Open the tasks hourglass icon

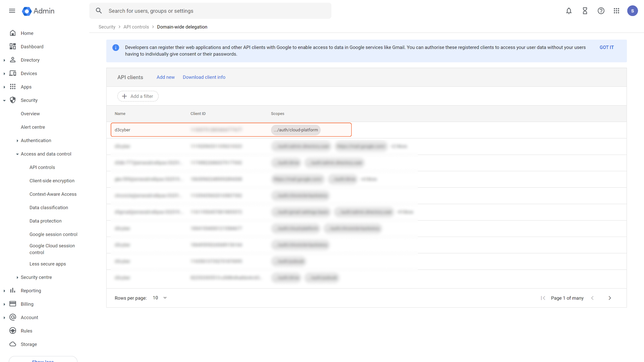point(585,11)
